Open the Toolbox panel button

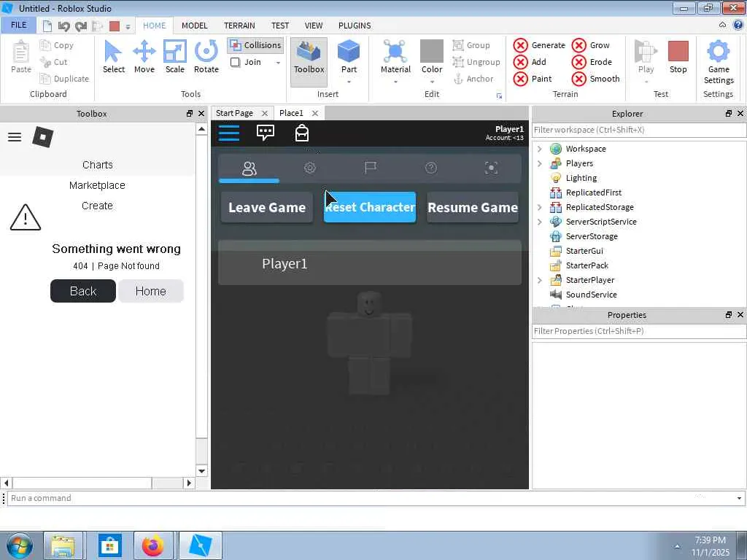309,62
